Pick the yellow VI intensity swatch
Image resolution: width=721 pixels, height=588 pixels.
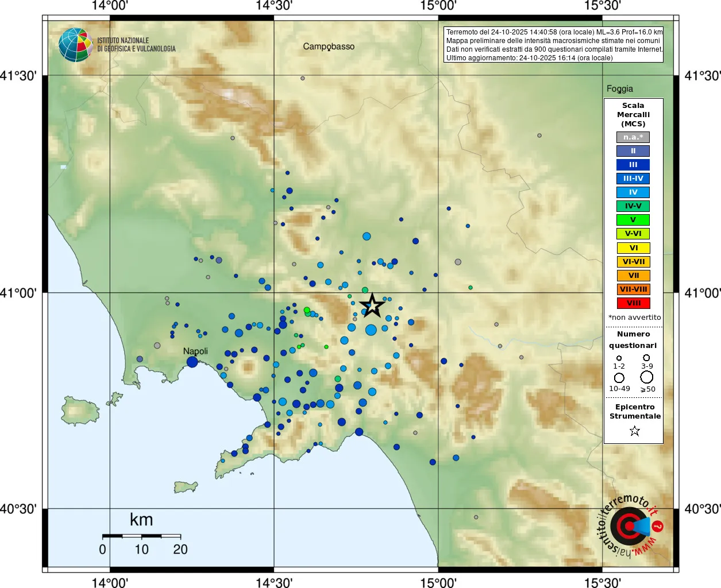pyautogui.click(x=633, y=248)
